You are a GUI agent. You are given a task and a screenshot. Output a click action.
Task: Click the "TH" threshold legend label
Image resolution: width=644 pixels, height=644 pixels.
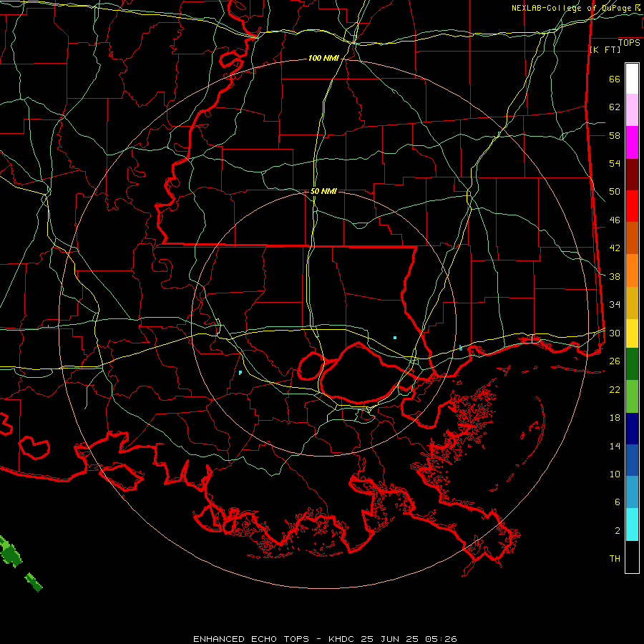(x=615, y=559)
